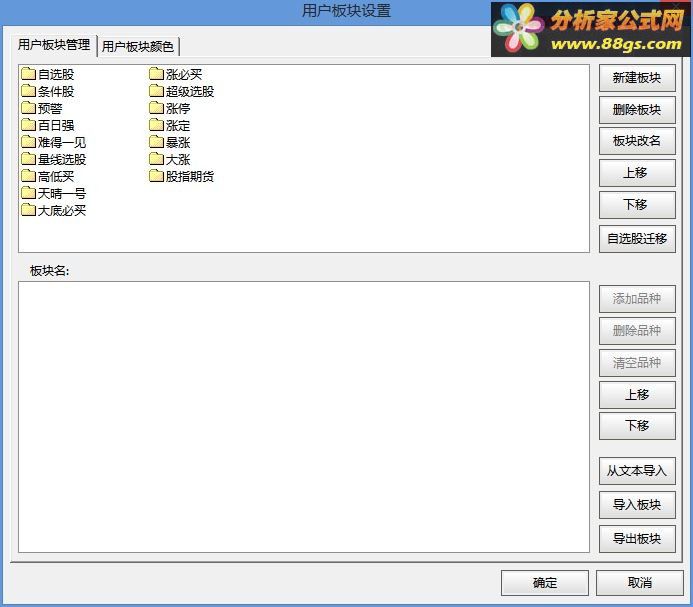Image resolution: width=693 pixels, height=607 pixels.
Task: Click the 删除品种 button
Action: tap(637, 331)
